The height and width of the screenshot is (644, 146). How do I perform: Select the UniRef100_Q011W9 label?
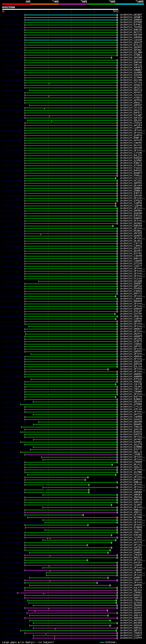click(131, 281)
